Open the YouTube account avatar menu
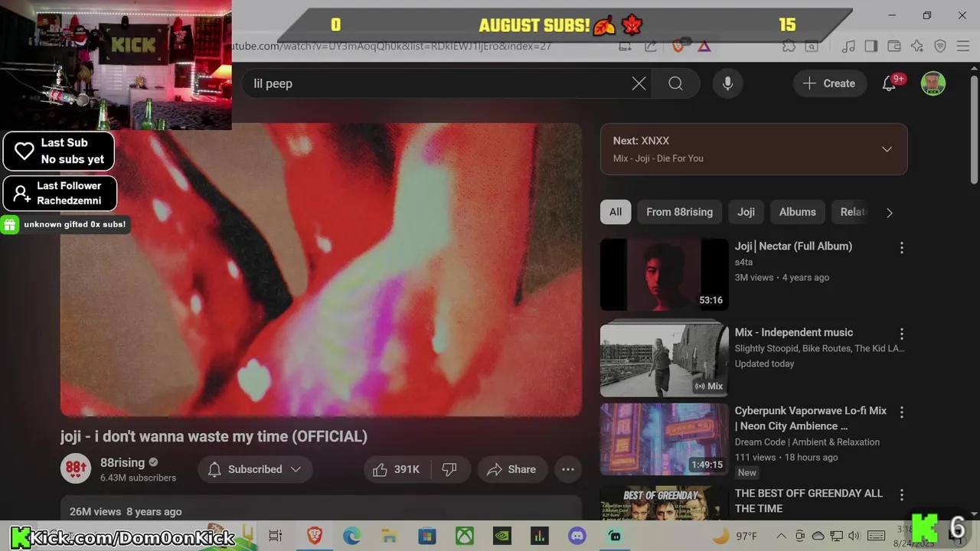Screen dimensions: 980x551 933,83
